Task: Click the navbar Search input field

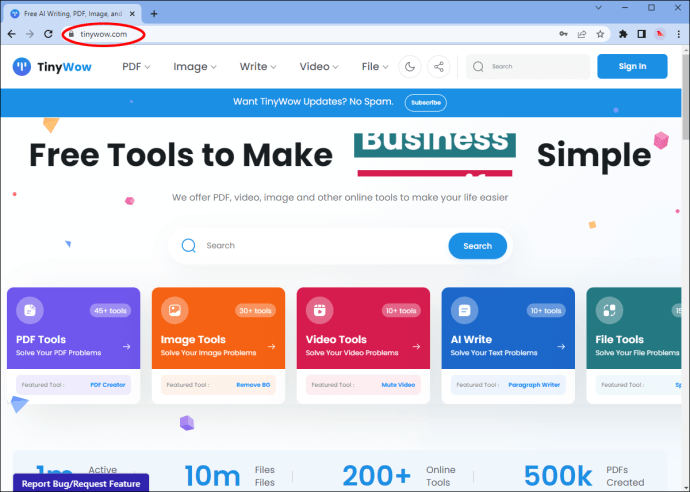Action: click(528, 66)
